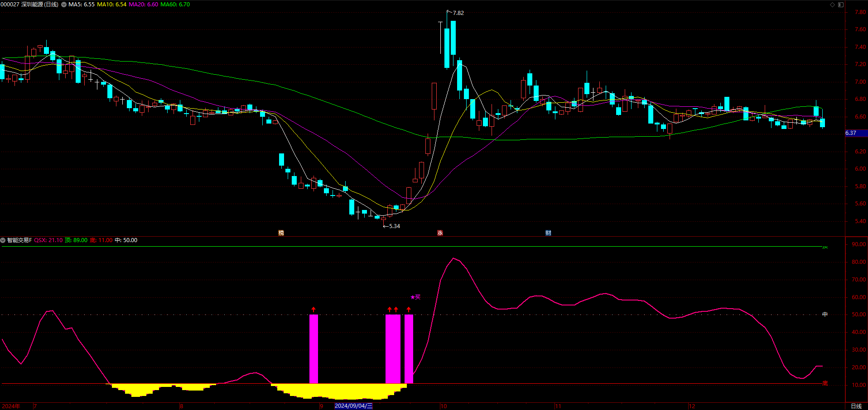Click the MA10: 6.54 indicator label

pyautogui.click(x=112, y=5)
